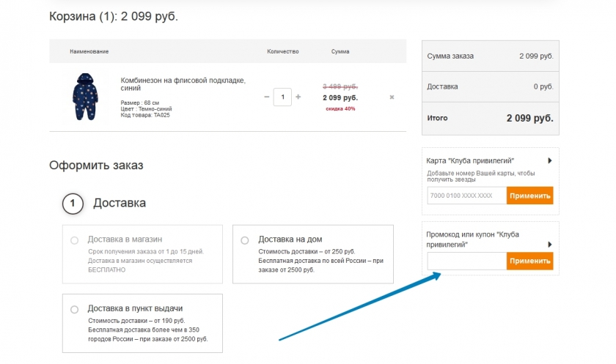
Task: Collapse the Карта "Клуба привилегий" section arrow
Action: [x=549, y=160]
